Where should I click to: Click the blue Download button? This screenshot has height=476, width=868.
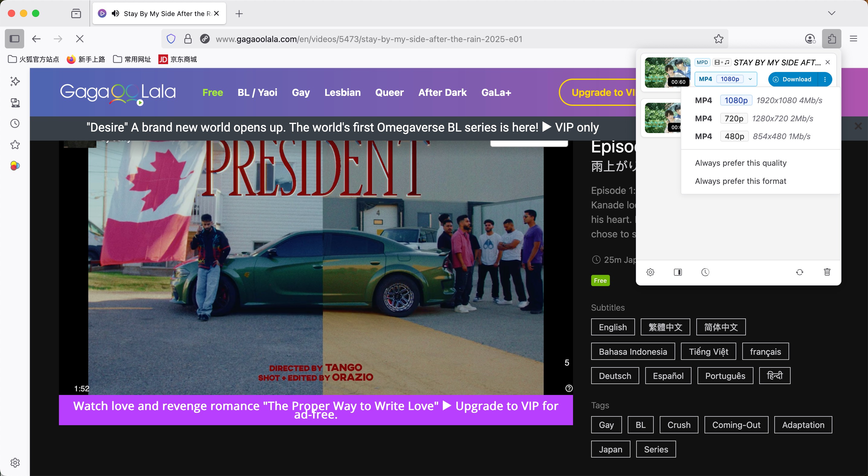(793, 79)
